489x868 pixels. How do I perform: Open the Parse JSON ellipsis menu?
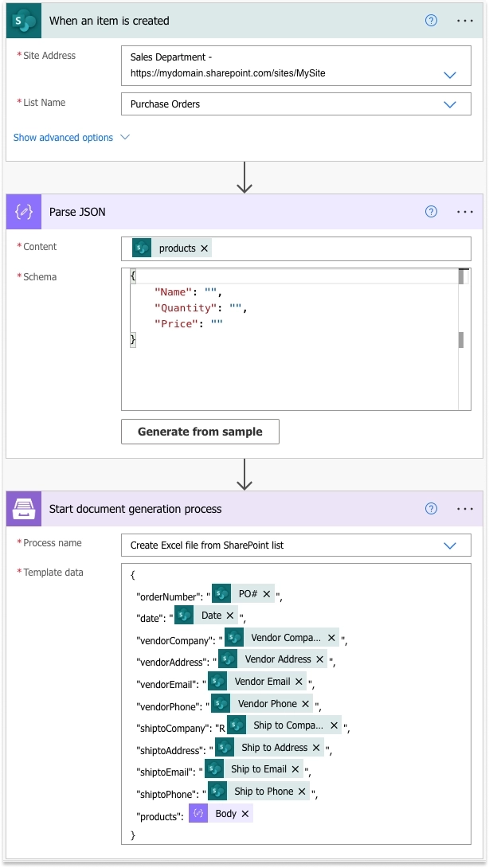[x=464, y=212]
